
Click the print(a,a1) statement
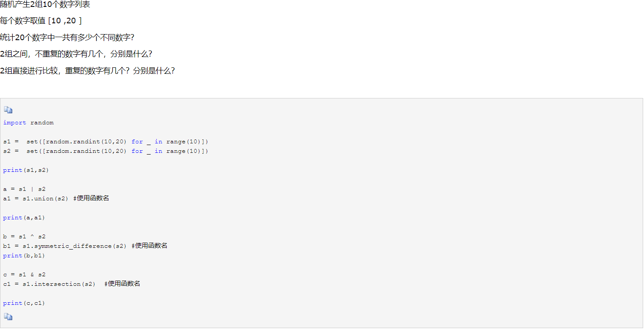(24, 218)
